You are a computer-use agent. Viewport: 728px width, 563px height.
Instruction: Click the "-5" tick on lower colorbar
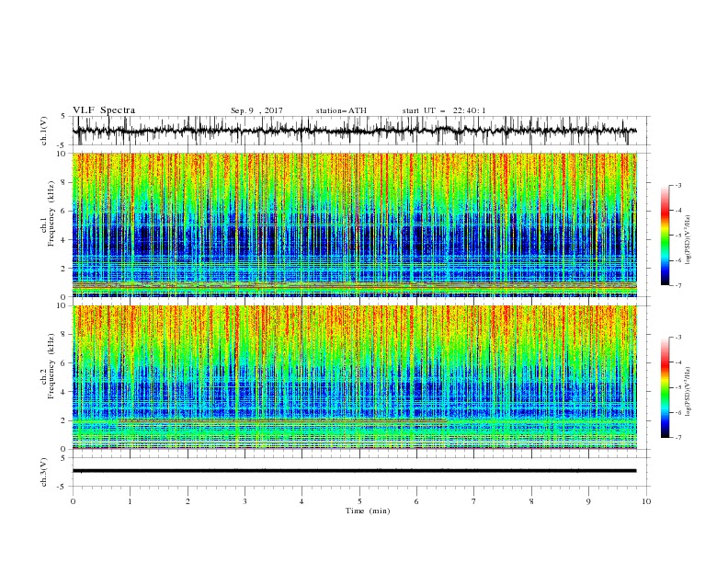tap(677, 387)
